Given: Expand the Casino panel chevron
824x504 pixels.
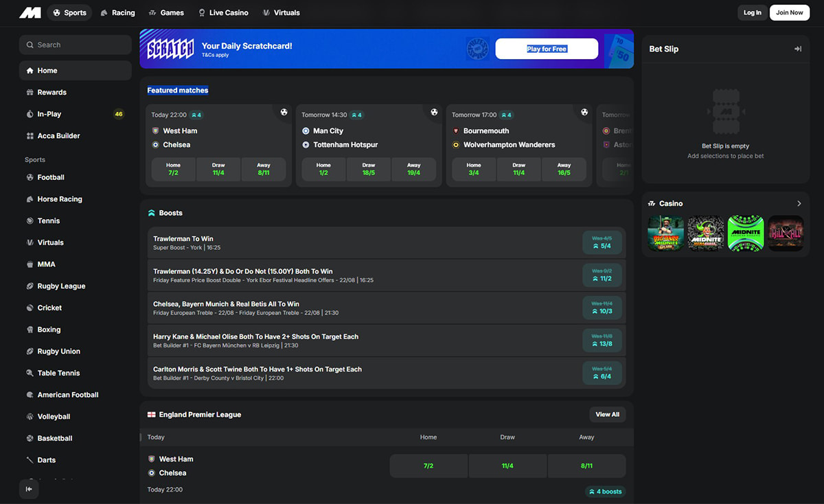Looking at the screenshot, I should click(x=799, y=203).
